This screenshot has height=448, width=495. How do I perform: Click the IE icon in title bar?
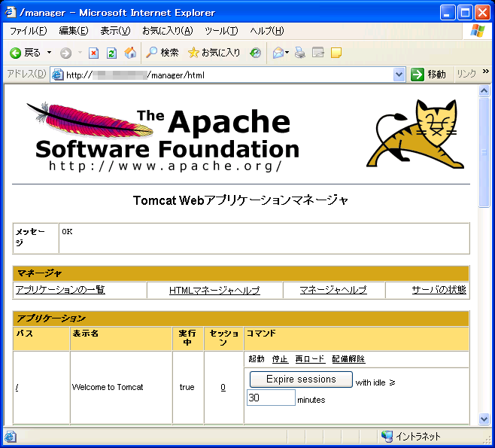10,12
